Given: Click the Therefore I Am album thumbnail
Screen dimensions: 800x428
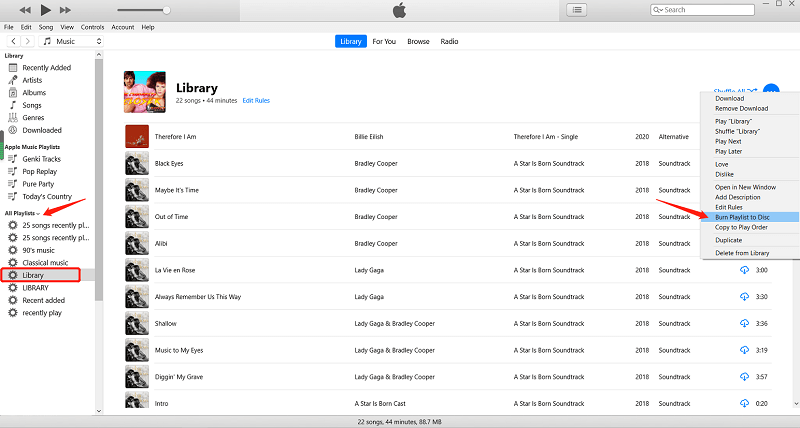Looking at the screenshot, I should click(137, 136).
